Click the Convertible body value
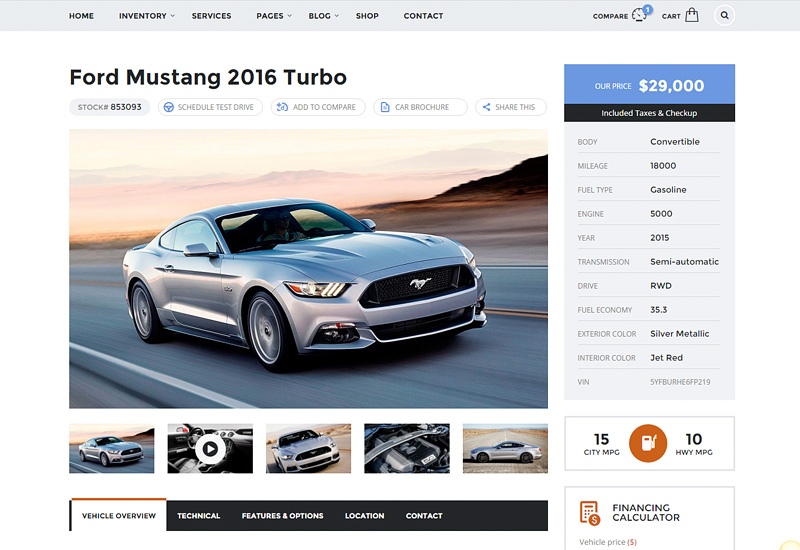Image resolution: width=800 pixels, height=550 pixels. [674, 142]
